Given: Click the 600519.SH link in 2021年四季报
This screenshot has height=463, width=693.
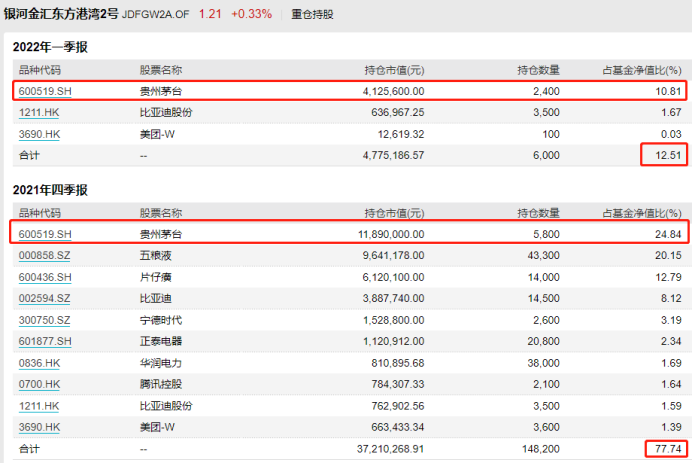Looking at the screenshot, I should [x=43, y=234].
